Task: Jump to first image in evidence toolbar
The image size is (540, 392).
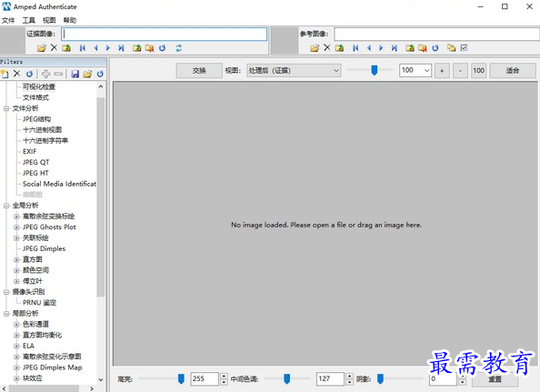Action: click(83, 48)
